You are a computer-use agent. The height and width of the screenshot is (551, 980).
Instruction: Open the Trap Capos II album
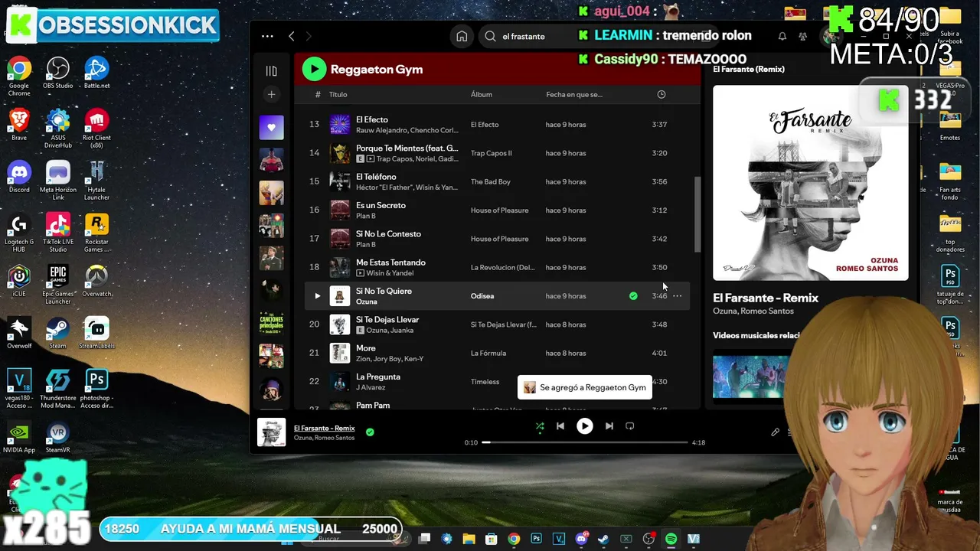[x=492, y=153]
